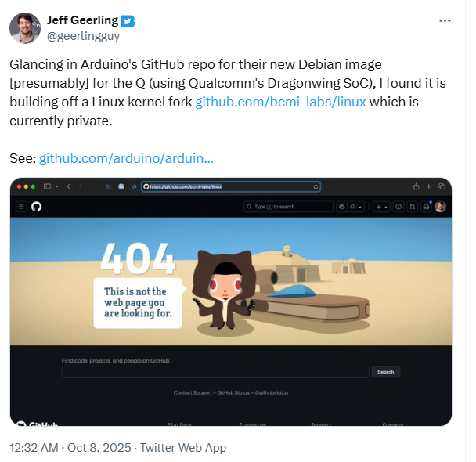Expand the GitHub create new plus dropdown

tap(382, 207)
